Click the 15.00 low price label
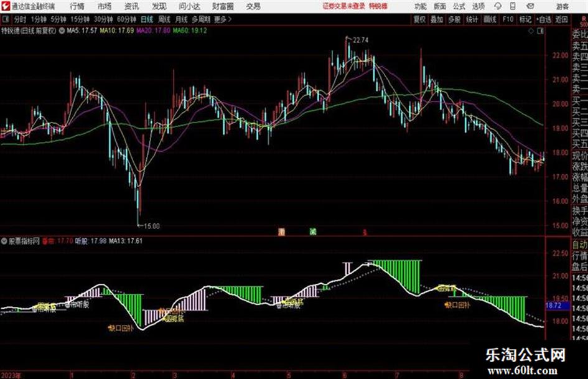The height and width of the screenshot is (379, 588). pyautogui.click(x=151, y=226)
